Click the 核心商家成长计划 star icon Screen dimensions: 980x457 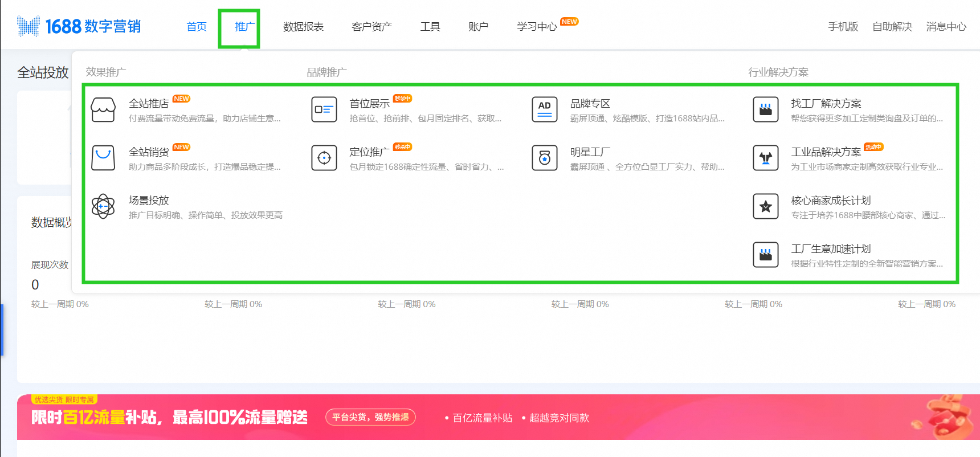click(765, 206)
